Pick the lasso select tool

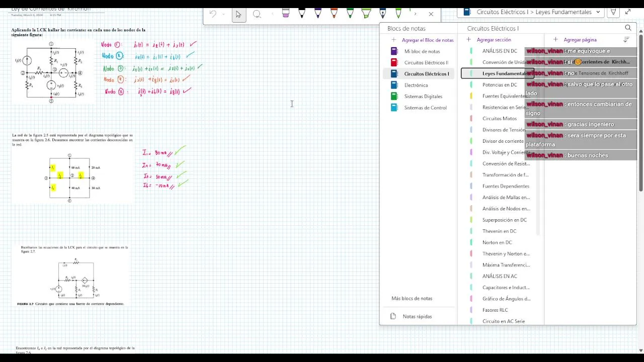pyautogui.click(x=257, y=14)
